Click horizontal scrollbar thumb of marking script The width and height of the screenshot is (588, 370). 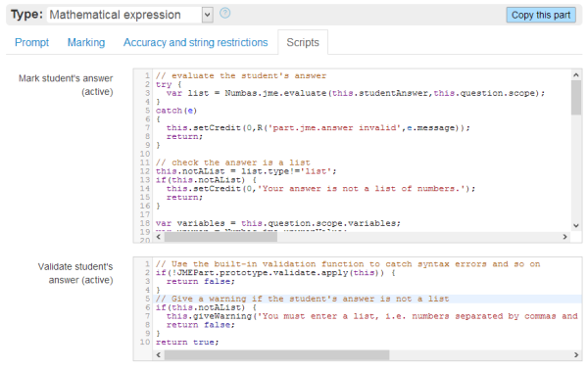click(220, 237)
